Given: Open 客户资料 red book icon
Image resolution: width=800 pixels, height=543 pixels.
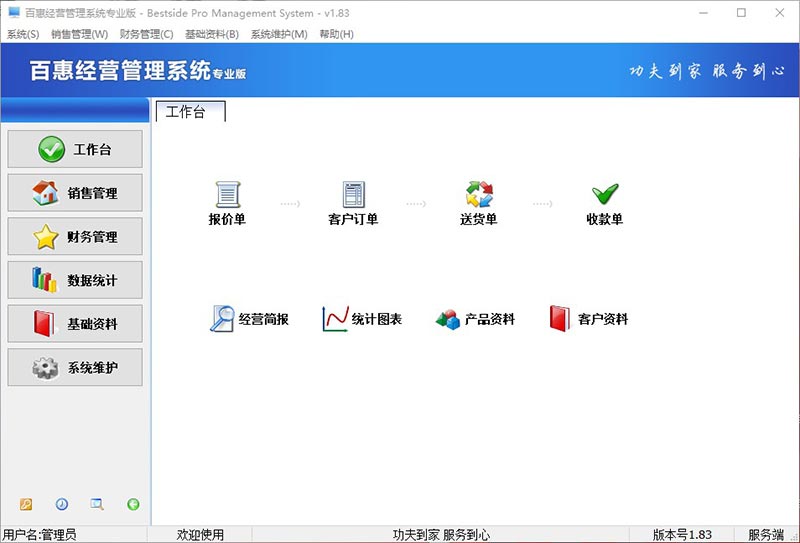Looking at the screenshot, I should coord(560,318).
